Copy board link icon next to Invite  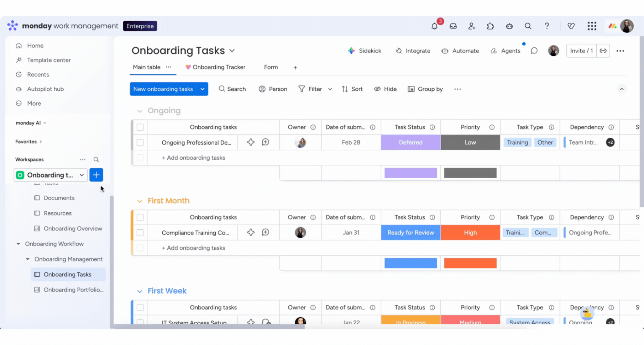tap(603, 51)
